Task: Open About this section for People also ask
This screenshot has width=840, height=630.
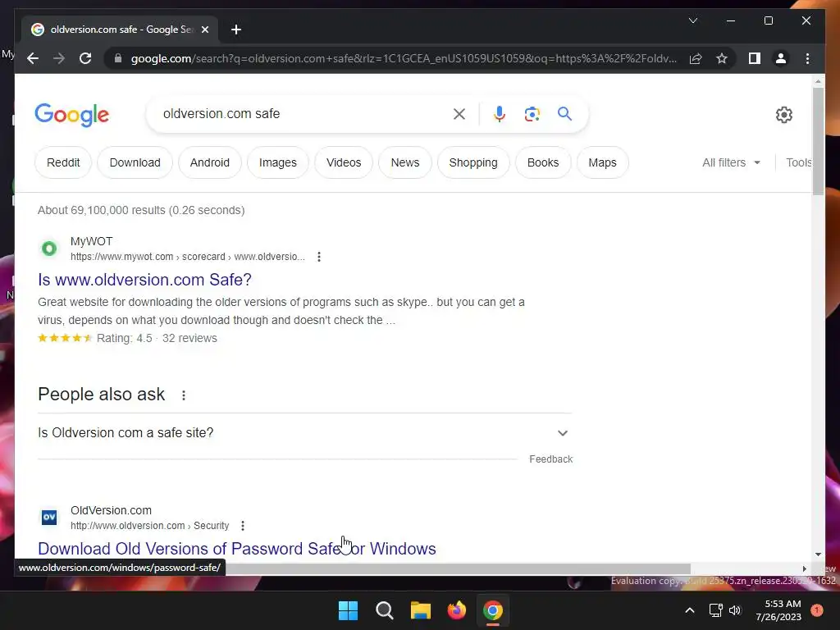Action: [184, 395]
